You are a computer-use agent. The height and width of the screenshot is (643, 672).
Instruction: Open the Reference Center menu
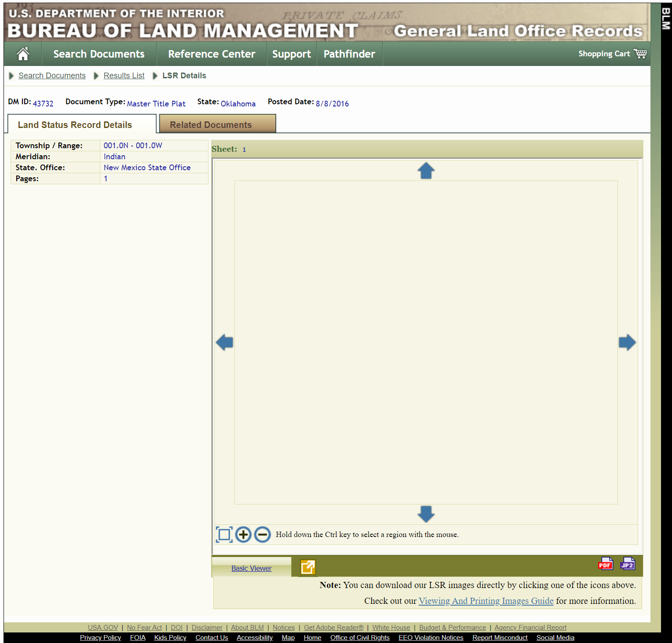[x=212, y=54]
